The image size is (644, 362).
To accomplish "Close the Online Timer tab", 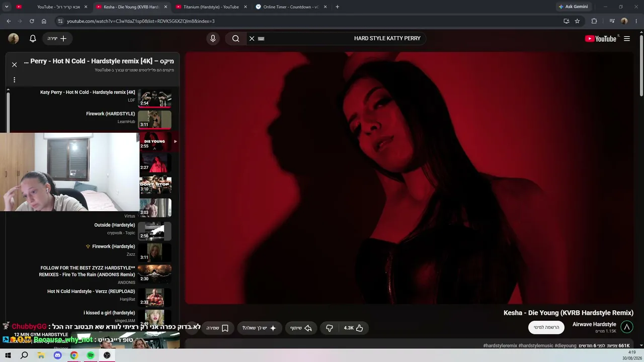I will 325,7.
